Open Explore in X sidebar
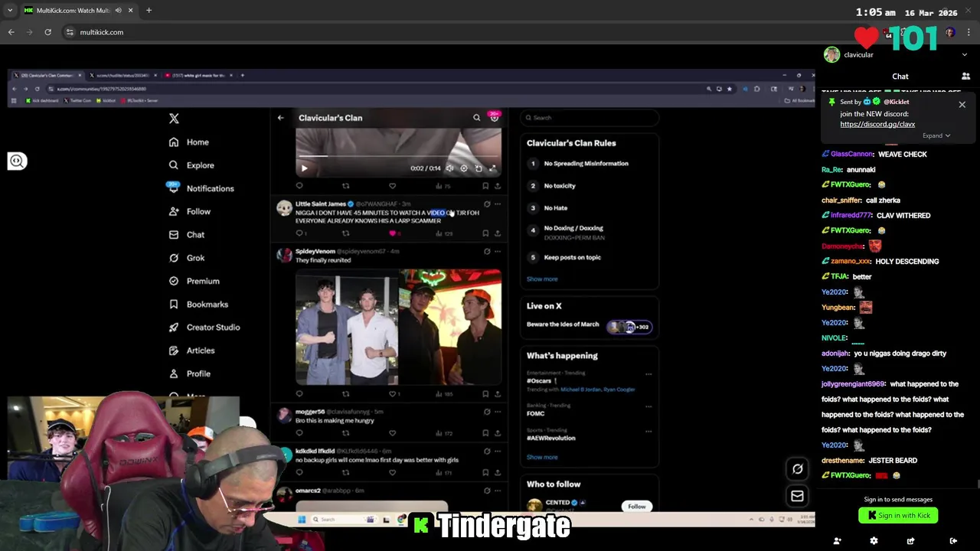 191,165
